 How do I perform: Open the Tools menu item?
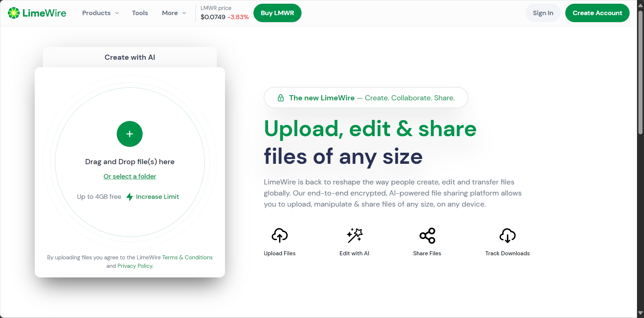pos(140,13)
